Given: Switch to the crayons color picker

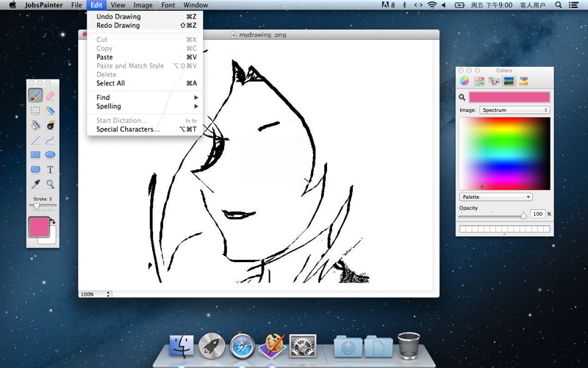Looking at the screenshot, I should [x=523, y=81].
